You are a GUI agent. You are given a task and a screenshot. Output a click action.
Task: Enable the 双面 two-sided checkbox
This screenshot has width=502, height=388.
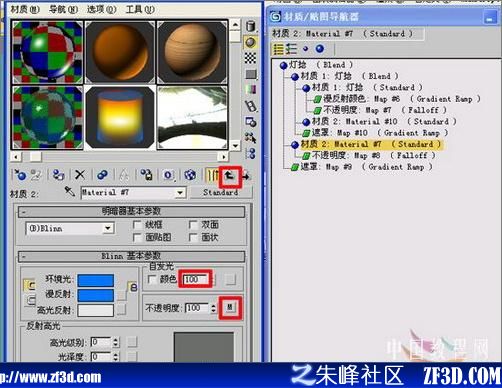tap(193, 225)
